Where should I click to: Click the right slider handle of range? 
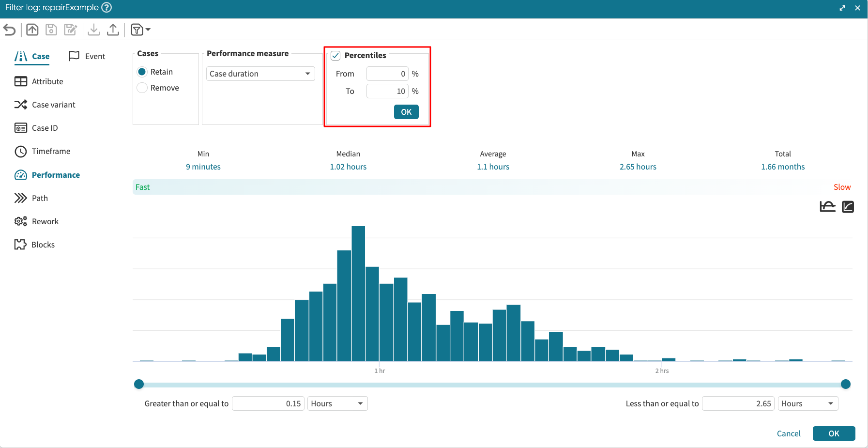pyautogui.click(x=846, y=384)
